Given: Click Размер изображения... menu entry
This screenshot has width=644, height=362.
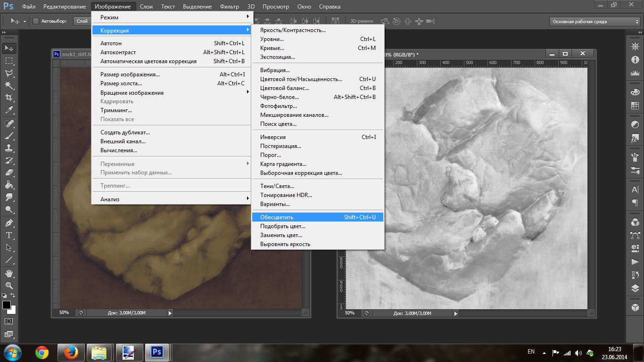Looking at the screenshot, I should [130, 74].
